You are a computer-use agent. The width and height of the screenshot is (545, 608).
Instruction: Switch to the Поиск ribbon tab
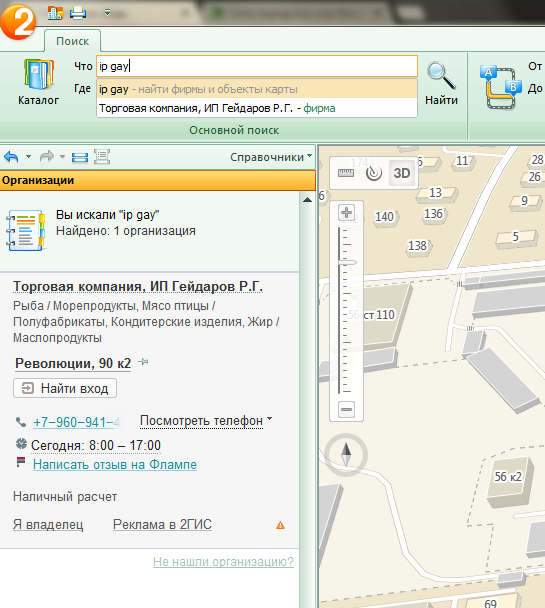coord(72,41)
